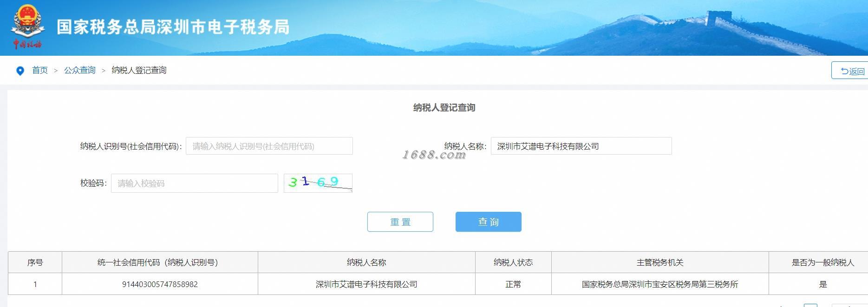The height and width of the screenshot is (307, 868).
Task: Click 纳税人登记查询 breadcrumb text
Action: click(x=139, y=70)
